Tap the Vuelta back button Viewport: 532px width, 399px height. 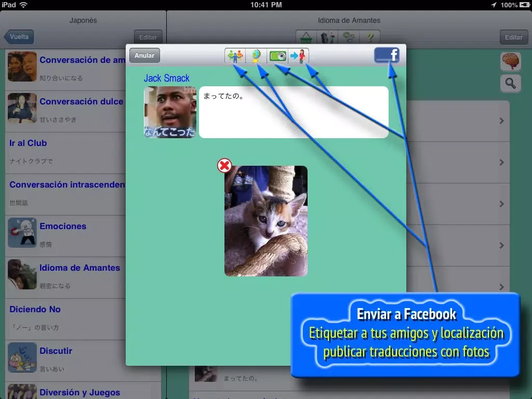[19, 37]
